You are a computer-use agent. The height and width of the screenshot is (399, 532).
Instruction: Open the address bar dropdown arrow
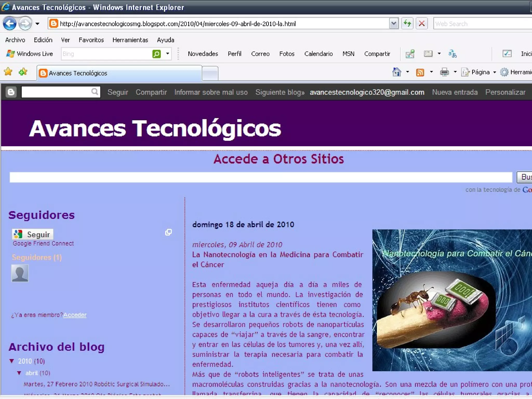394,24
